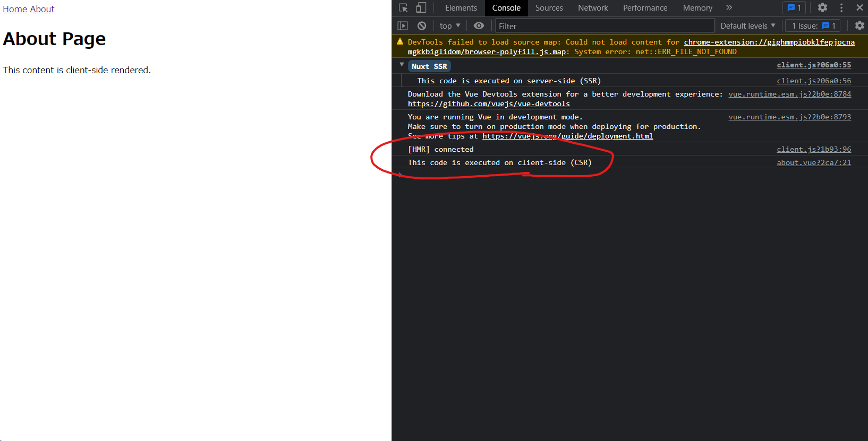868x441 pixels.
Task: Clear the console with the ban icon
Action: 422,25
